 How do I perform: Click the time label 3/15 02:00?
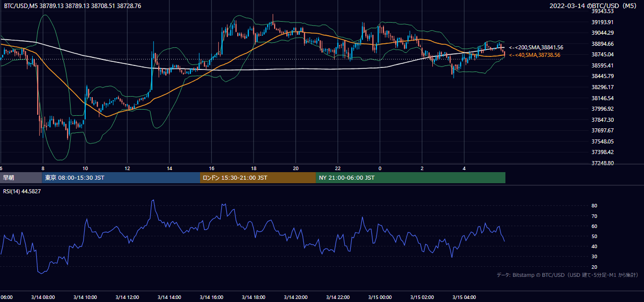click(x=422, y=297)
